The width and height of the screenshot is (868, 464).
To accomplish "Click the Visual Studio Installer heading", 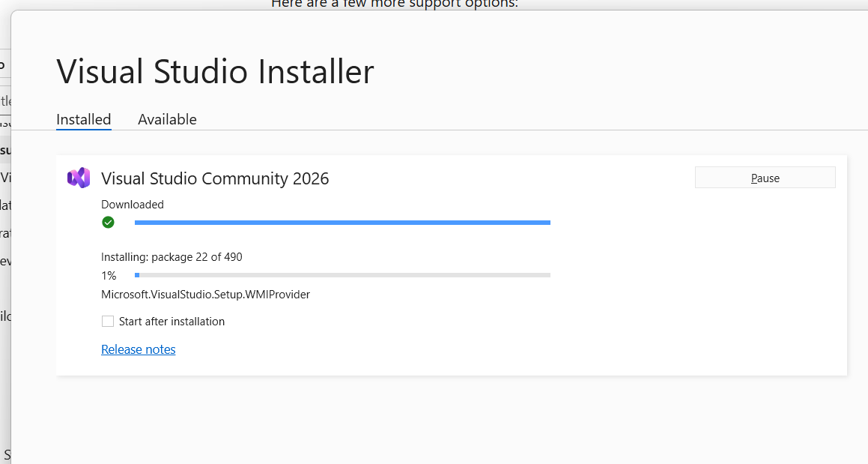I will tap(215, 71).
